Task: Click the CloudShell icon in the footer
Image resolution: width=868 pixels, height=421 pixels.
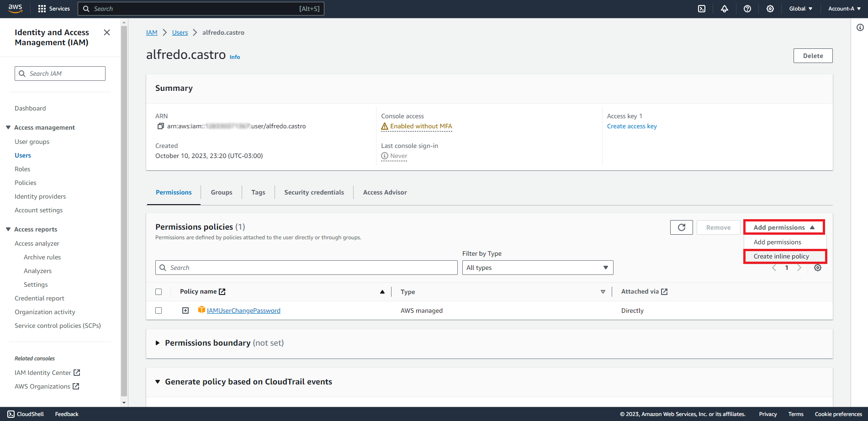Action: coord(11,414)
